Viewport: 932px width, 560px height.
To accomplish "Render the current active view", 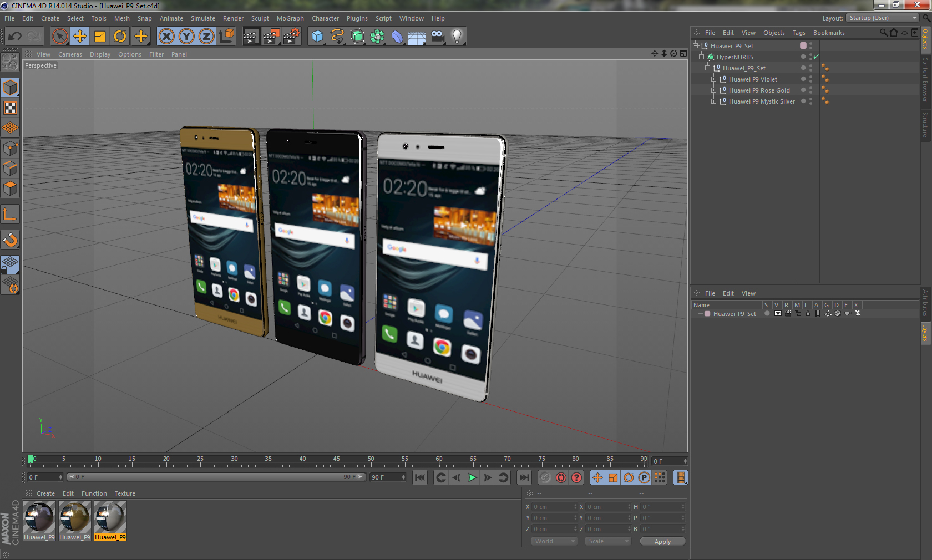I will pos(251,37).
